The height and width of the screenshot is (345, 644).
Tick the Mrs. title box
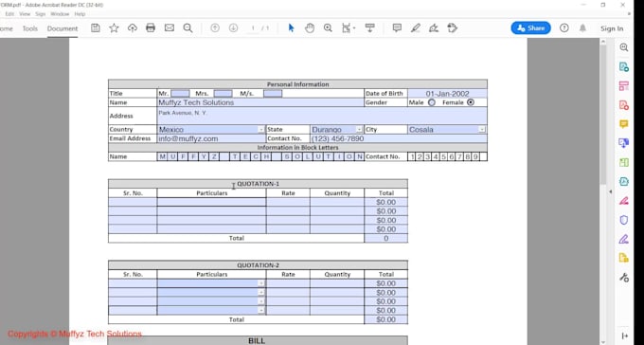pos(223,93)
